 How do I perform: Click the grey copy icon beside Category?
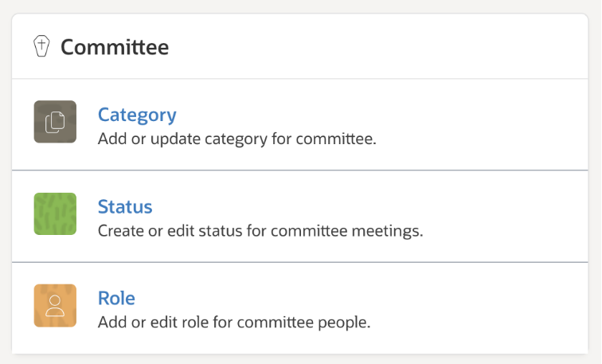tap(55, 122)
